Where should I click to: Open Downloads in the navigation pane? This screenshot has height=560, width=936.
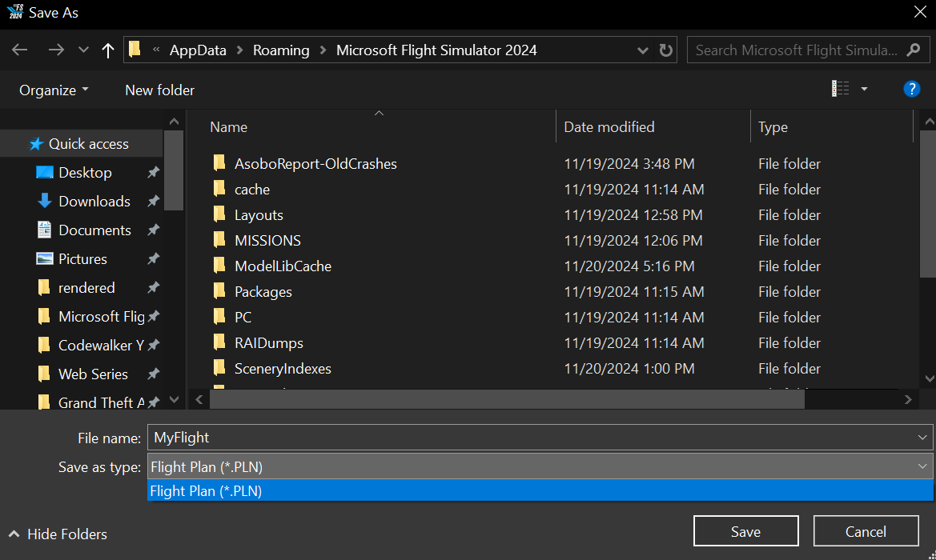94,201
